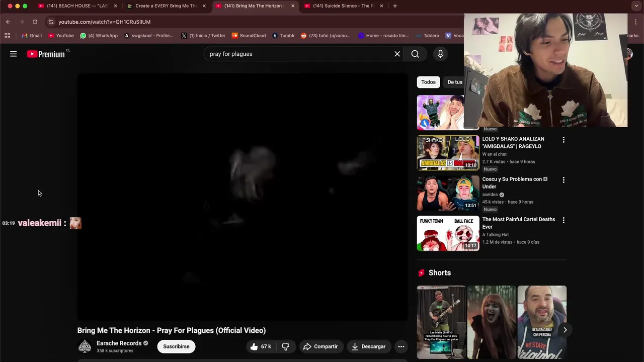Screen dimensions: 644x362
Task: Open 'The Most Painful Cartel Deaths Ever' thumbnail
Action: pos(448,233)
